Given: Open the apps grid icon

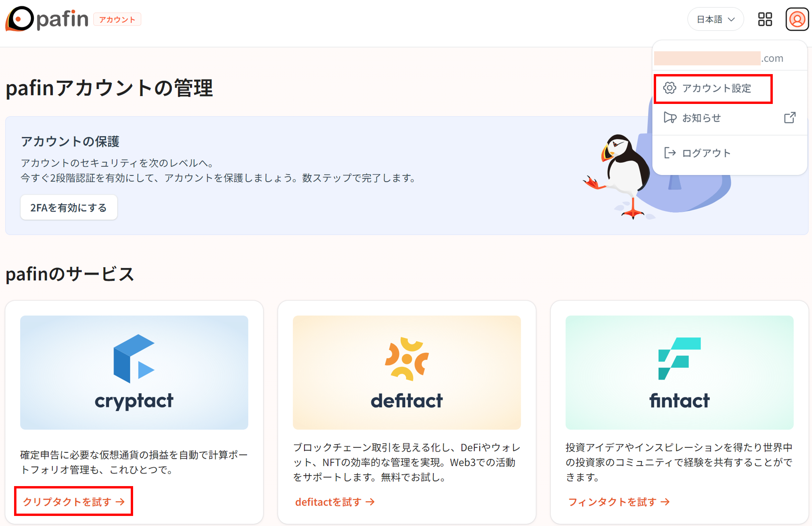Looking at the screenshot, I should click(x=765, y=19).
